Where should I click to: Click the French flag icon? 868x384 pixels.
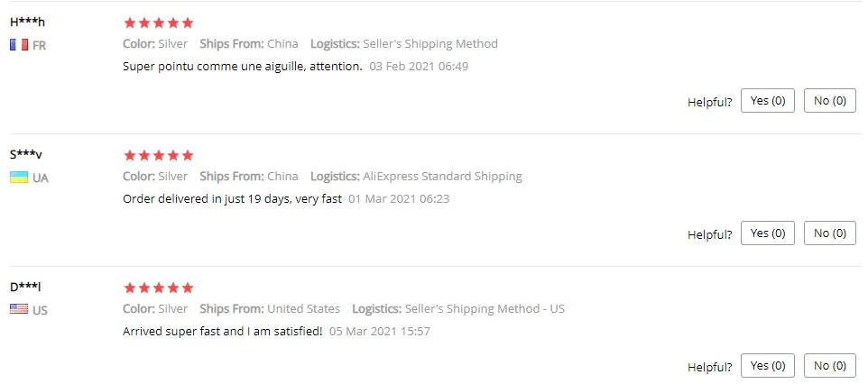tap(19, 45)
